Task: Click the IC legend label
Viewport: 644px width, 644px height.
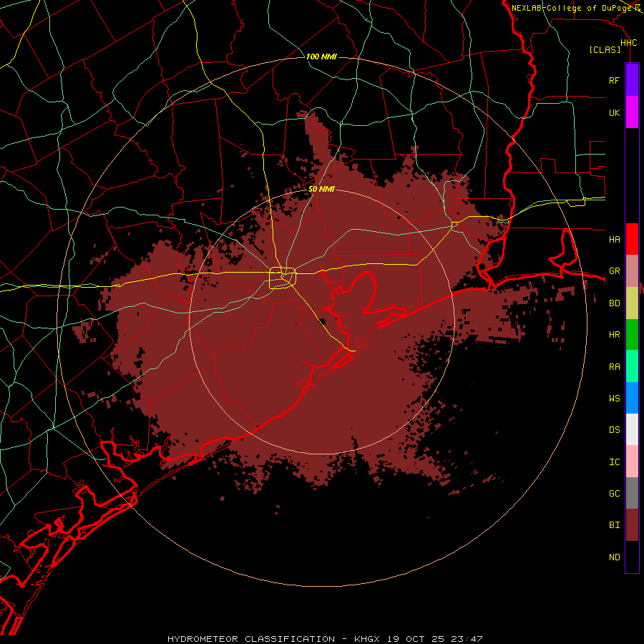Action: click(614, 462)
